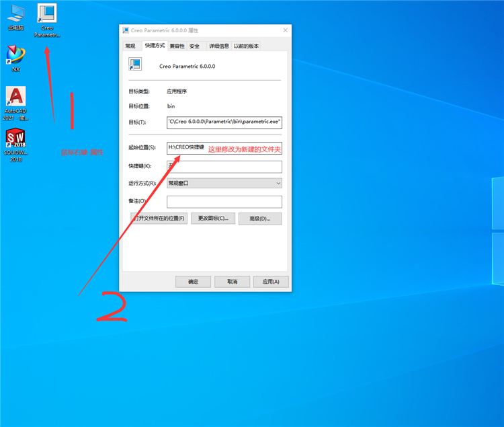Click the 打开文件所在的位置(F) button

click(x=159, y=219)
